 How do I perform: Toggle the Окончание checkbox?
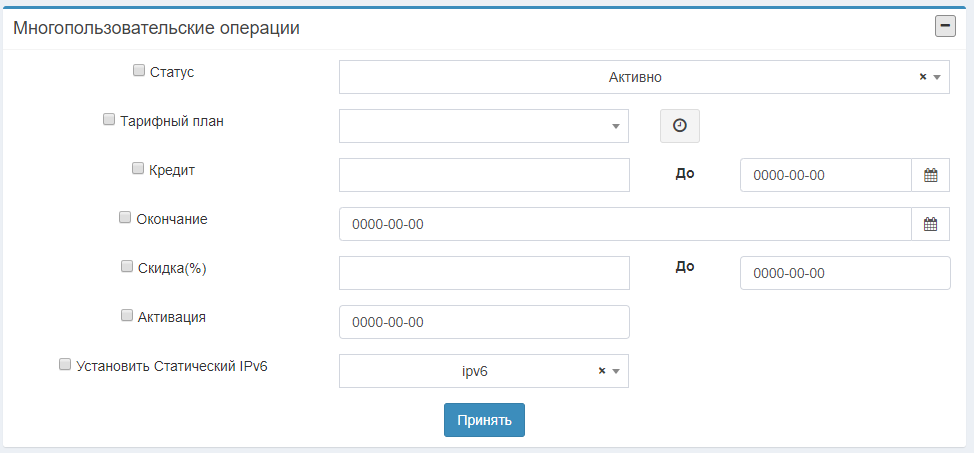[125, 217]
